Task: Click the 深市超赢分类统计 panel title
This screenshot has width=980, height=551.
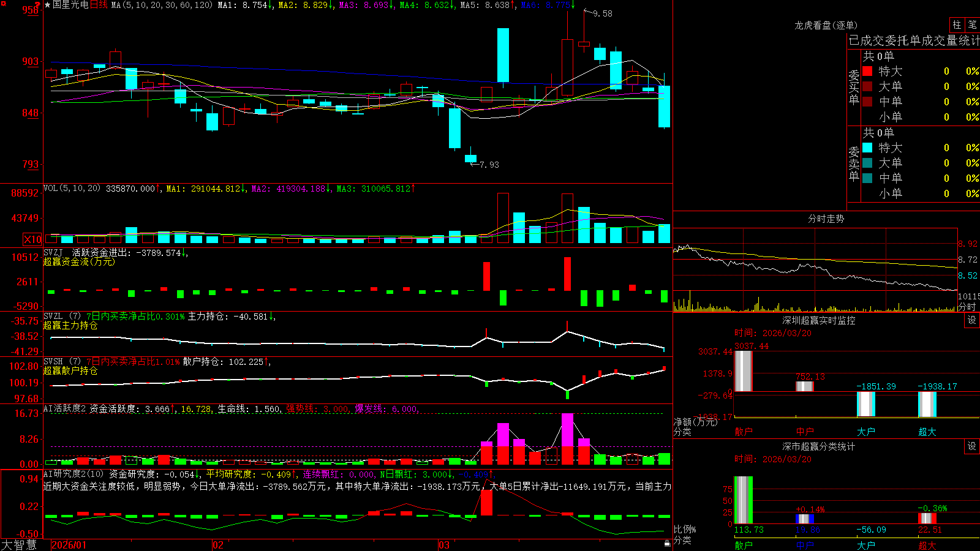Action: coord(818,446)
